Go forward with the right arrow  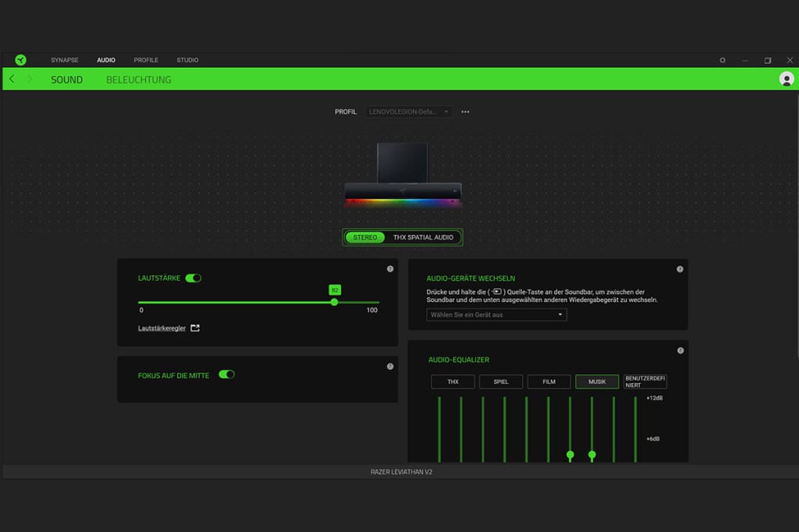tap(30, 79)
